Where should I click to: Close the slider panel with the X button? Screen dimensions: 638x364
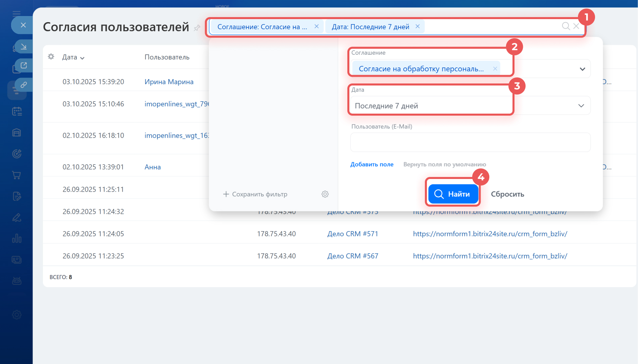coord(23,25)
